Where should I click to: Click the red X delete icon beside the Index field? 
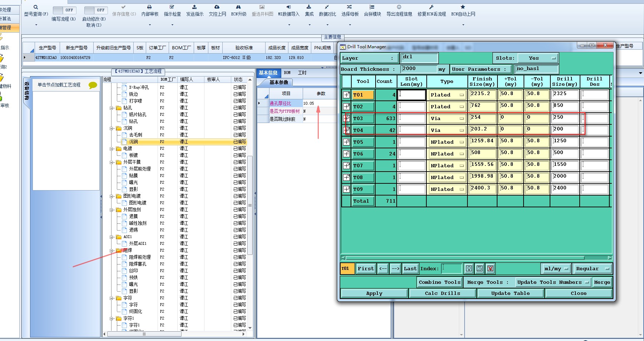(x=490, y=268)
